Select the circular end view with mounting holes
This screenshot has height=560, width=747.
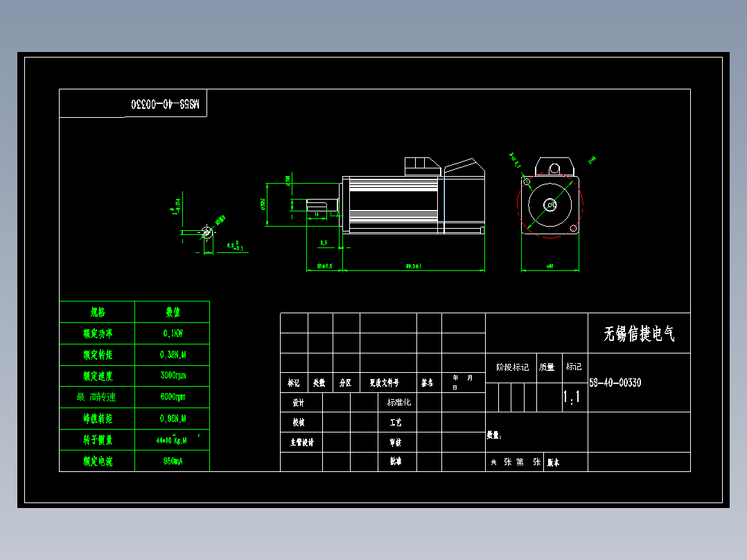[551, 204]
